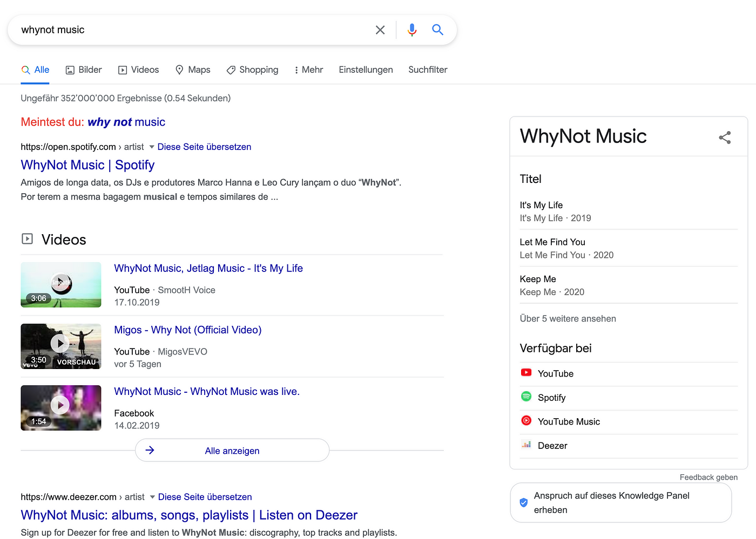Open WhyNot Music was live Facebook link
Image resolution: width=756 pixels, height=539 pixels.
pyautogui.click(x=207, y=391)
